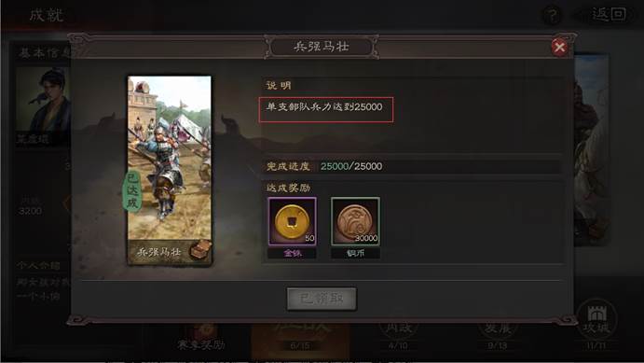Switch to the 内政 tab
Viewport: 644px width, 363px height.
398,335
